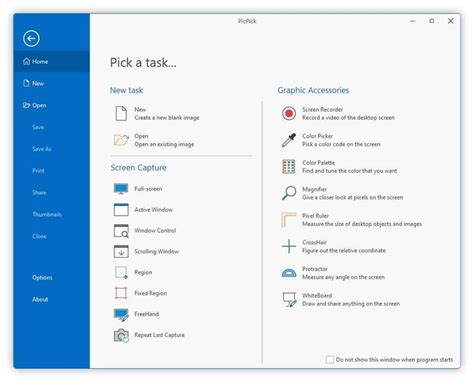Click the back arrow circle icon
This screenshot has height=382, width=474.
point(31,38)
